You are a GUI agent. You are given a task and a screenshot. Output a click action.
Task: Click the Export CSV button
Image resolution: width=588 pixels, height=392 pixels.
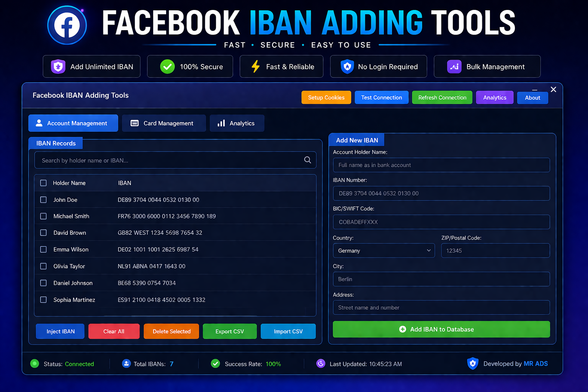click(230, 332)
